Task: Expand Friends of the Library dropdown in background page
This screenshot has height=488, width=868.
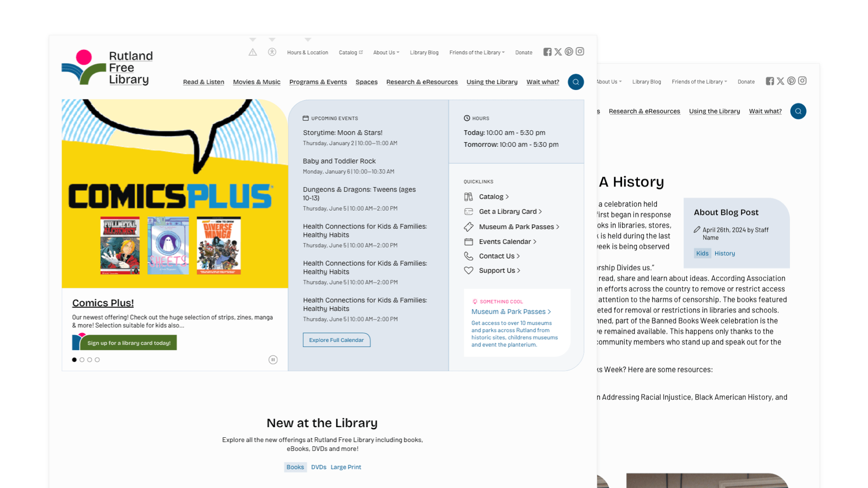Action: (699, 82)
